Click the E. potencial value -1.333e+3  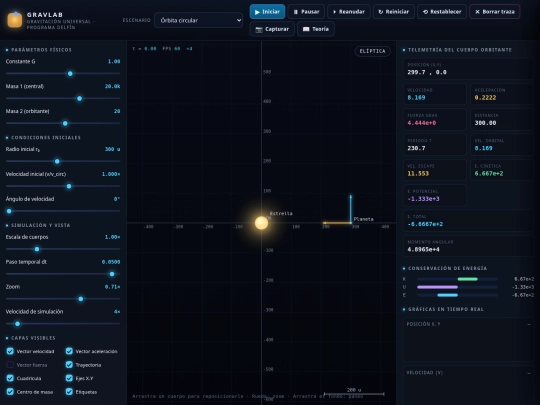click(x=423, y=199)
